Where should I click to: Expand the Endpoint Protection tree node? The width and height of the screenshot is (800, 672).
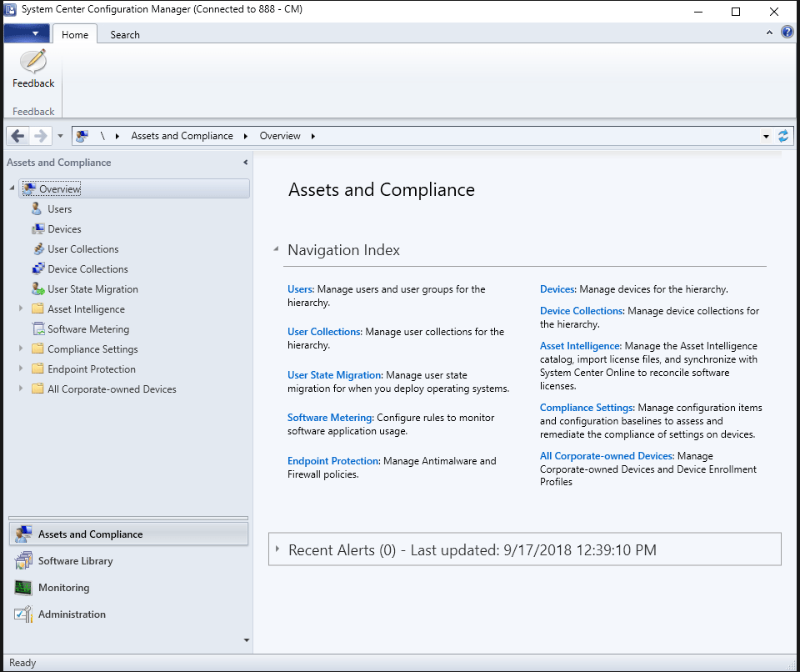click(x=21, y=369)
